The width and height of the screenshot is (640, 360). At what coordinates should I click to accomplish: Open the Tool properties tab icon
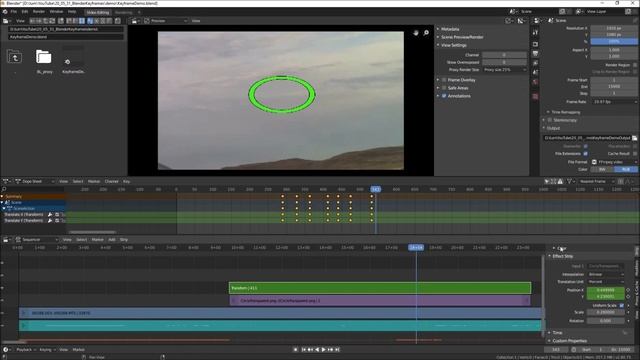[x=535, y=33]
